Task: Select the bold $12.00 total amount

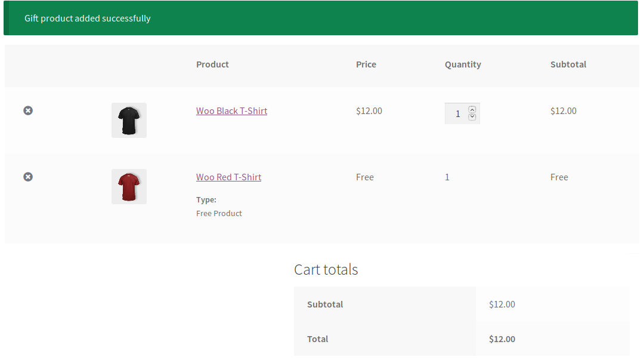Action: (x=502, y=339)
